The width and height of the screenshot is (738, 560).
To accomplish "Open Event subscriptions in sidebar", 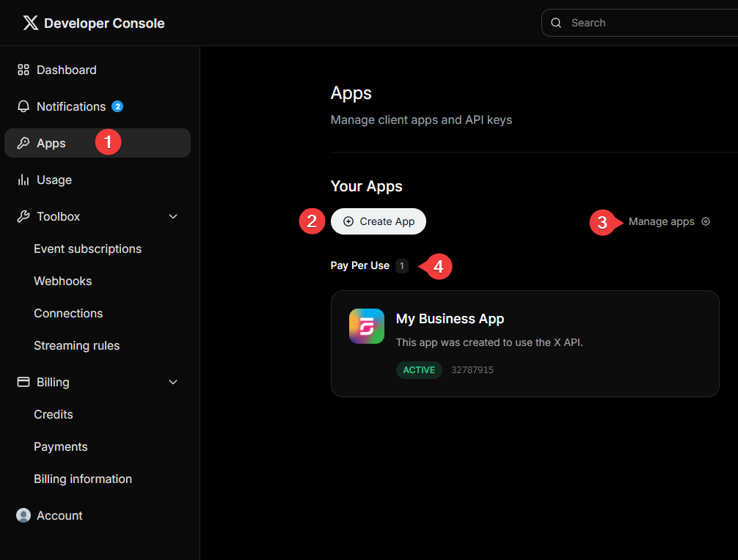I will tap(87, 248).
